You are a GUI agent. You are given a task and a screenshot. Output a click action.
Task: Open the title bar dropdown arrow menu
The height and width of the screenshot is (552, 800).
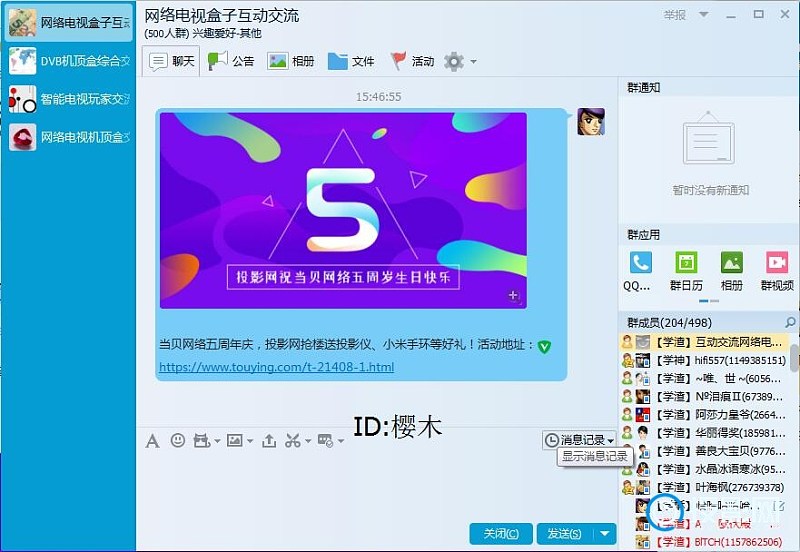(x=704, y=14)
